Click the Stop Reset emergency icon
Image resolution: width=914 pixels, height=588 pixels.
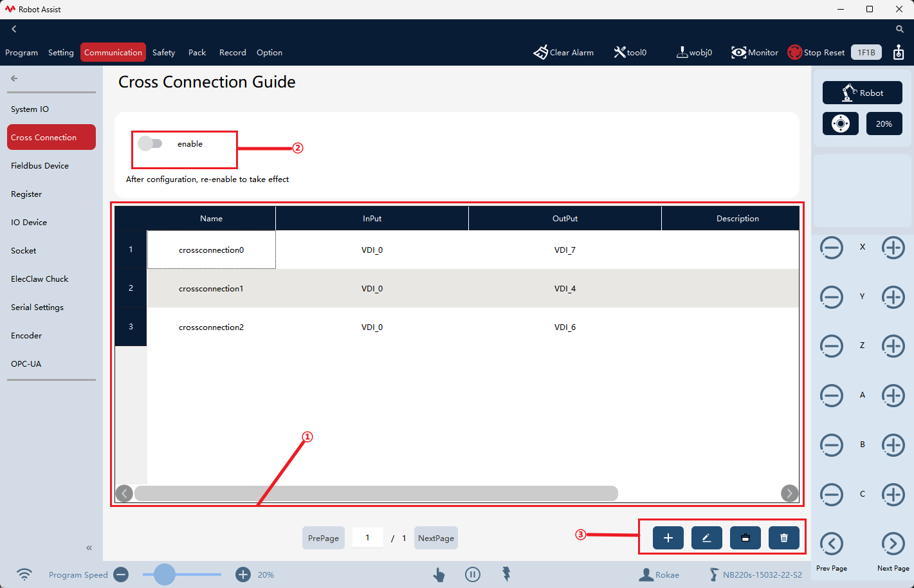pyautogui.click(x=795, y=52)
